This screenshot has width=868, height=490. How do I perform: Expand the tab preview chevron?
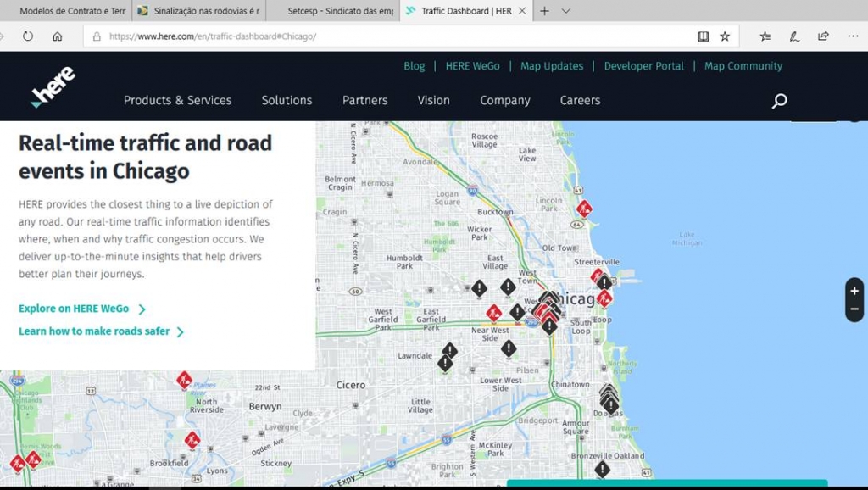566,11
